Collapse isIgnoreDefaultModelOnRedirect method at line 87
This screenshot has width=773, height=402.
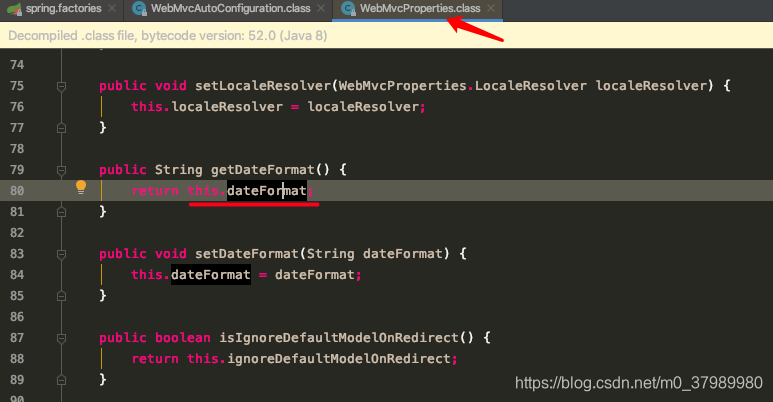coord(61,338)
